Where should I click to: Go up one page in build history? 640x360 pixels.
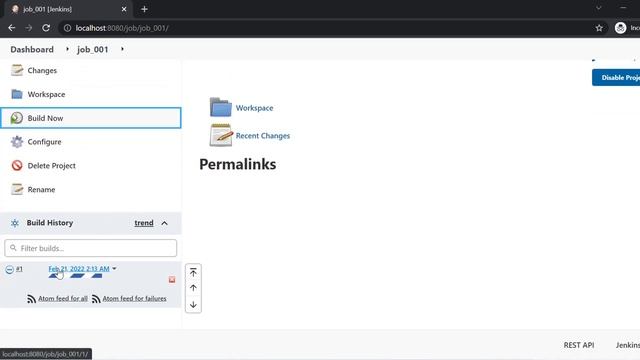[193, 288]
